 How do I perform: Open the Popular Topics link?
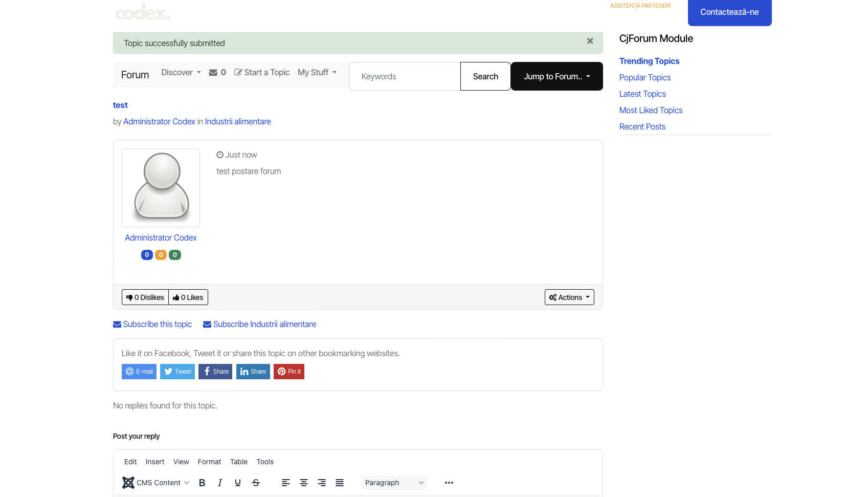click(x=644, y=77)
